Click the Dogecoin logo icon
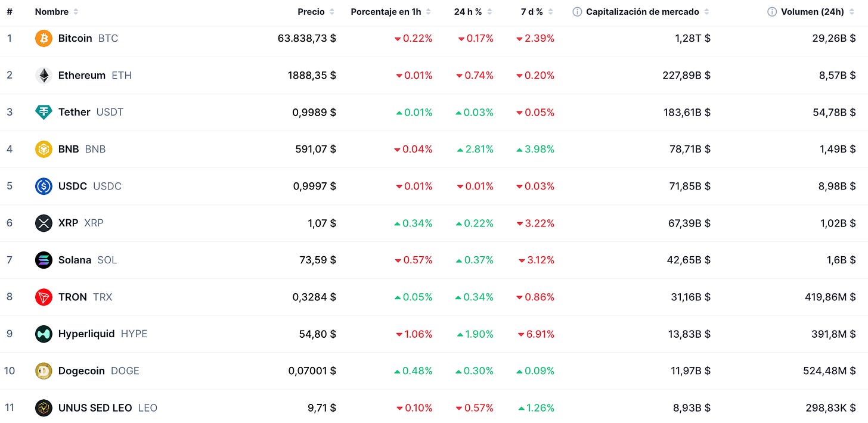This screenshot has width=868, height=423. pos(44,371)
